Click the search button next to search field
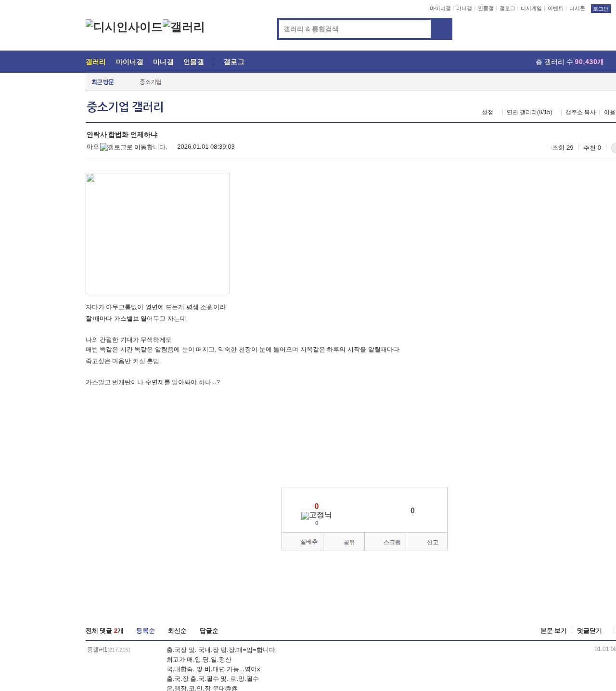The width and height of the screenshot is (616, 691). (x=441, y=29)
